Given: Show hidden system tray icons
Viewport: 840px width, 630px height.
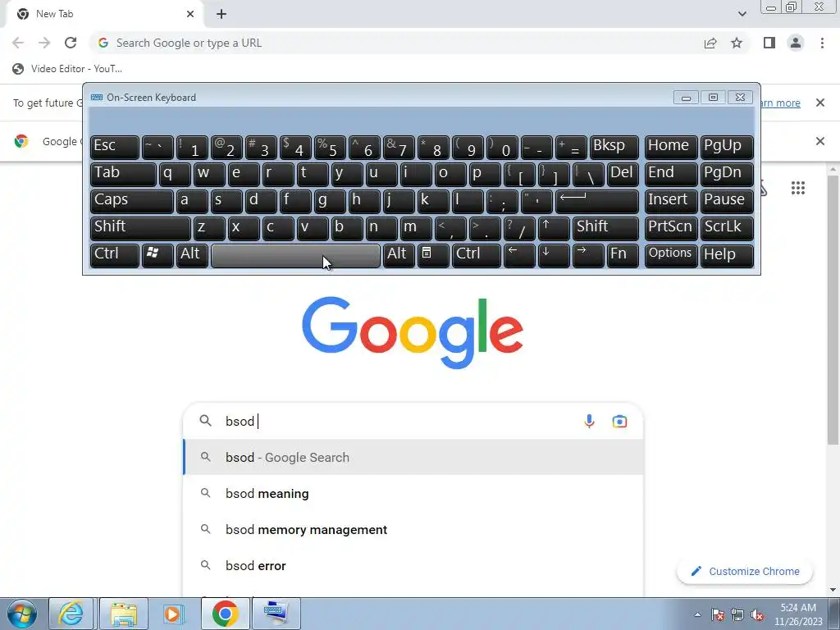Looking at the screenshot, I should coord(697,614).
